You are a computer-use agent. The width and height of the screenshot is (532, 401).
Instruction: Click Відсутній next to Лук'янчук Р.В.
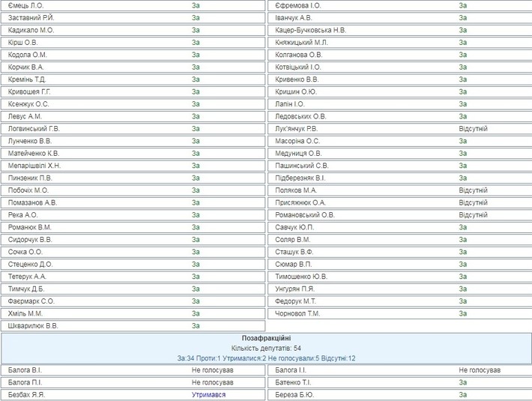click(473, 129)
